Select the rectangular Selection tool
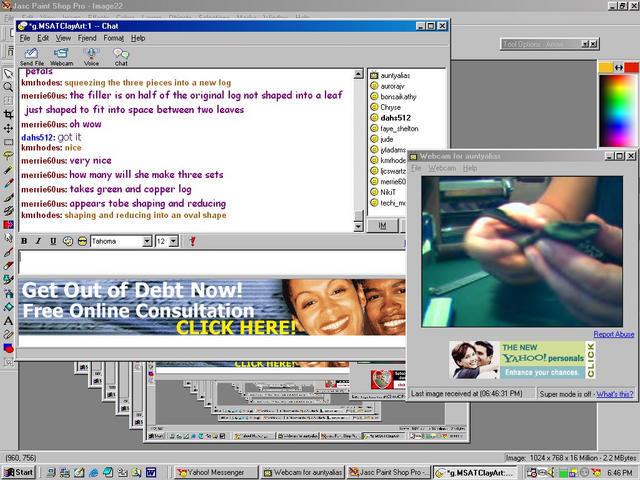640x480 pixels. pos(8,142)
